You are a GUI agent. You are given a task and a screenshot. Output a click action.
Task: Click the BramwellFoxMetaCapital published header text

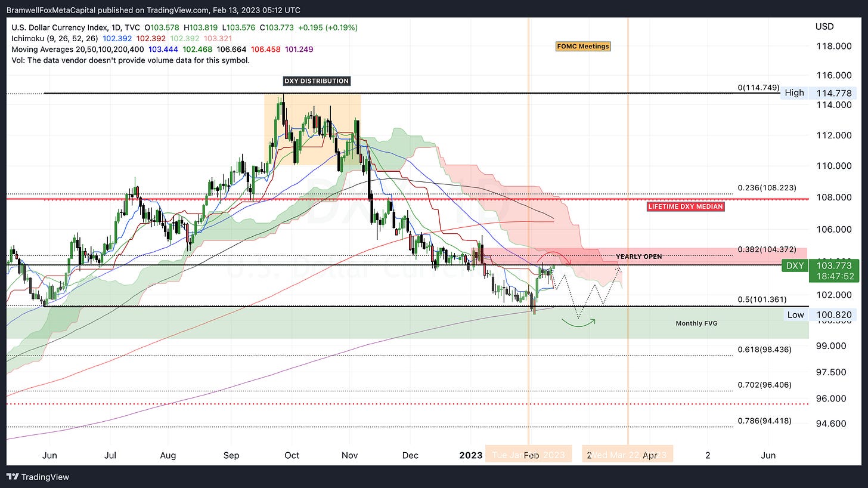[153, 10]
